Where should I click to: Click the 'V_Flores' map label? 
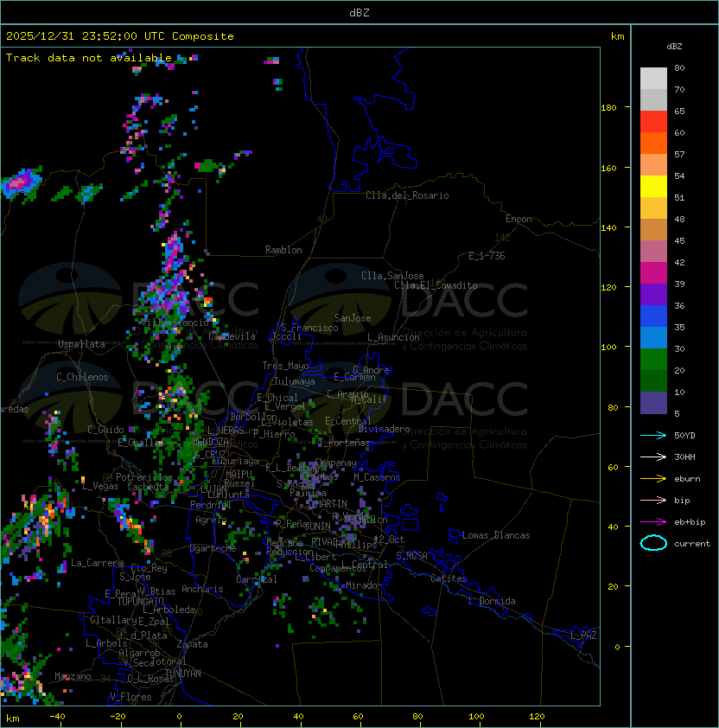[130, 697]
